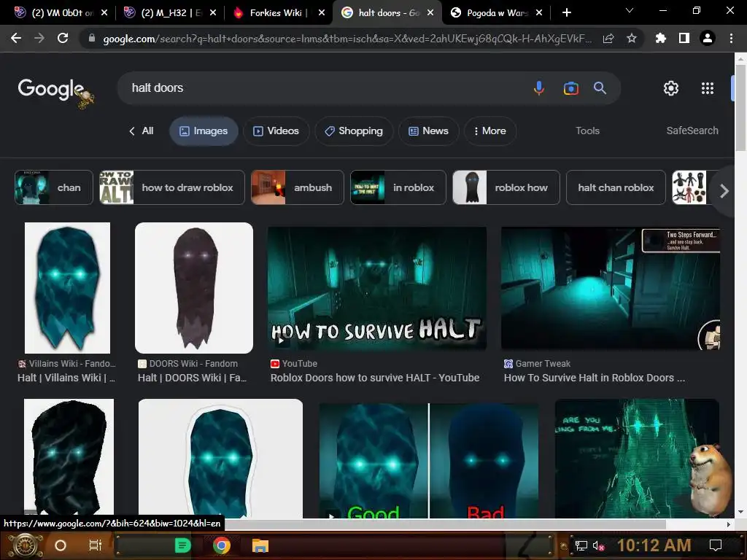Filter by the roblox how chip
The height and width of the screenshot is (560, 747).
506,187
